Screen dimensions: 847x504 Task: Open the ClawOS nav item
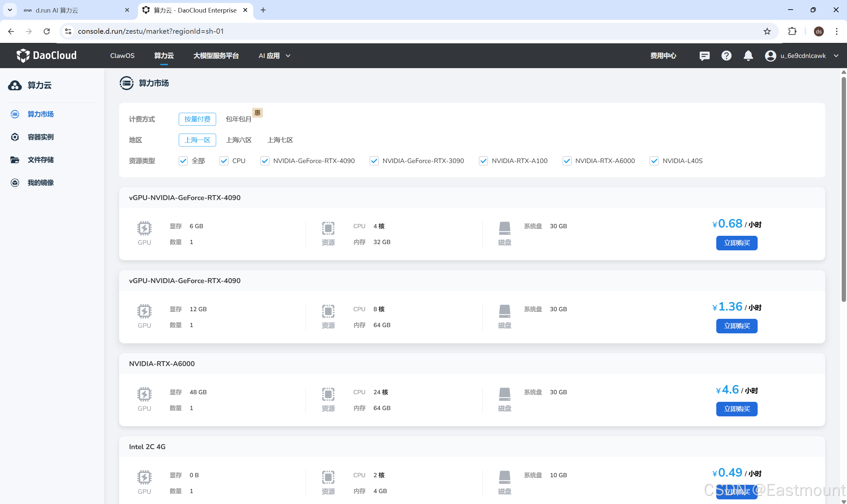click(122, 56)
